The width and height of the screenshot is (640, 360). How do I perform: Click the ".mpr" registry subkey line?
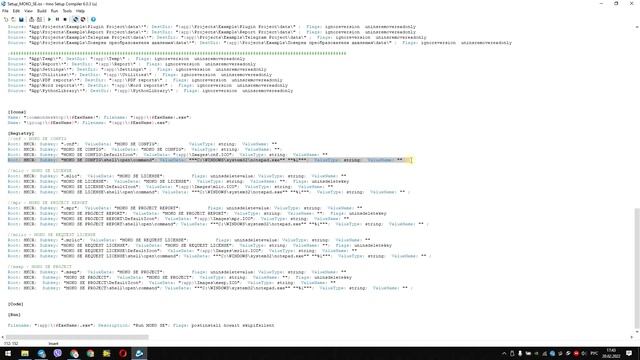(x=185, y=208)
